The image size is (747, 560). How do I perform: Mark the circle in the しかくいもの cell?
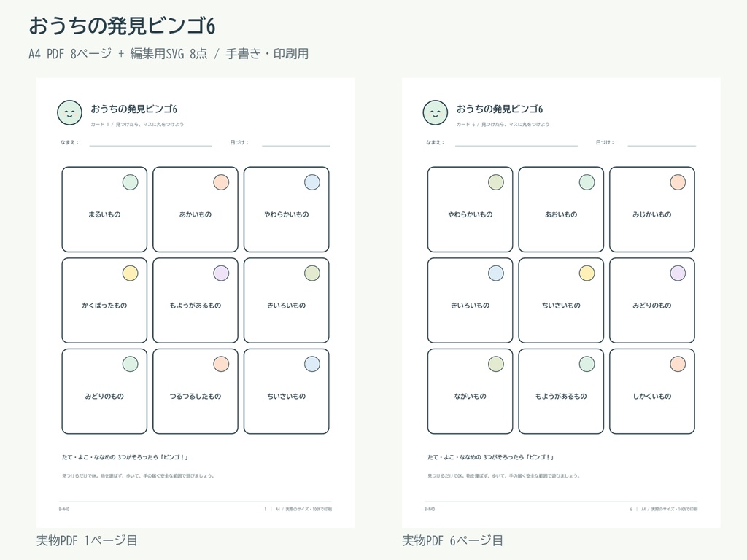678,365
